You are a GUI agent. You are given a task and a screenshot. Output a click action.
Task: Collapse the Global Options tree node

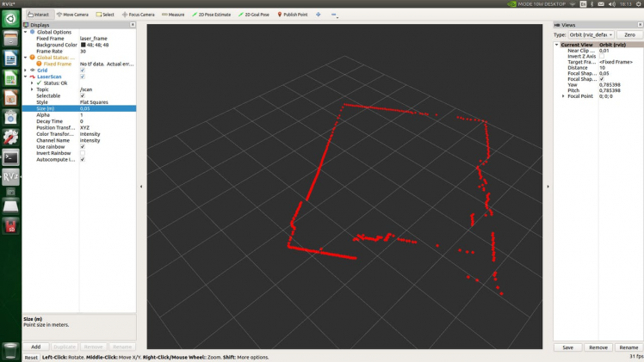pos(26,32)
